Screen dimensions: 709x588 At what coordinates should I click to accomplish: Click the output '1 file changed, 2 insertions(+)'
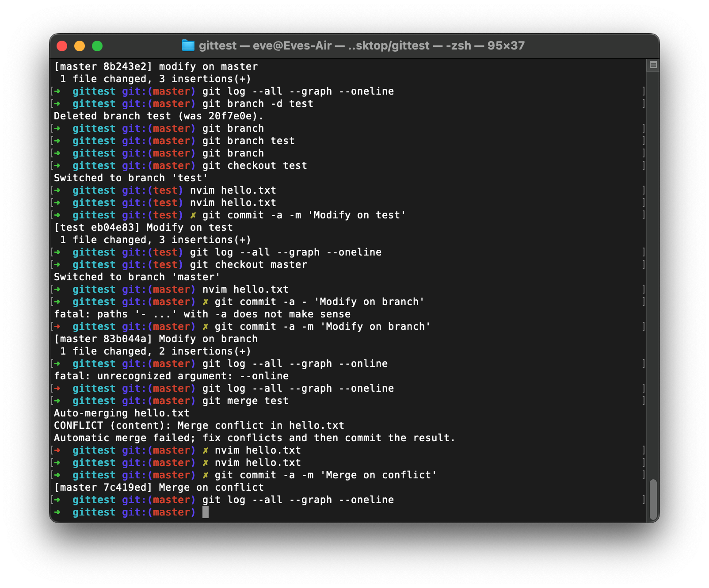click(156, 351)
